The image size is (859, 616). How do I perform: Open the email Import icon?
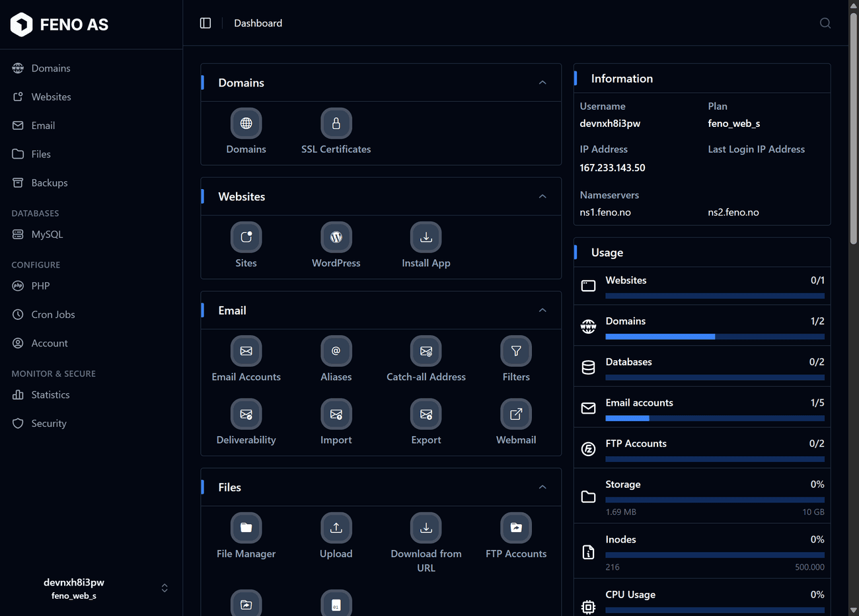[336, 414]
